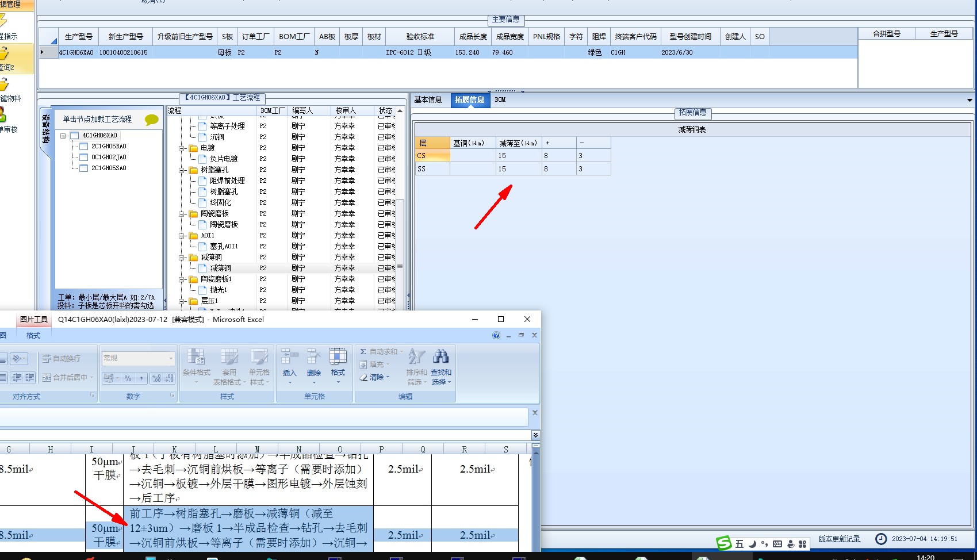Viewport: 977px width, 560px height.
Task: Open the 格式 ribbon tab in Excel
Action: (x=33, y=336)
